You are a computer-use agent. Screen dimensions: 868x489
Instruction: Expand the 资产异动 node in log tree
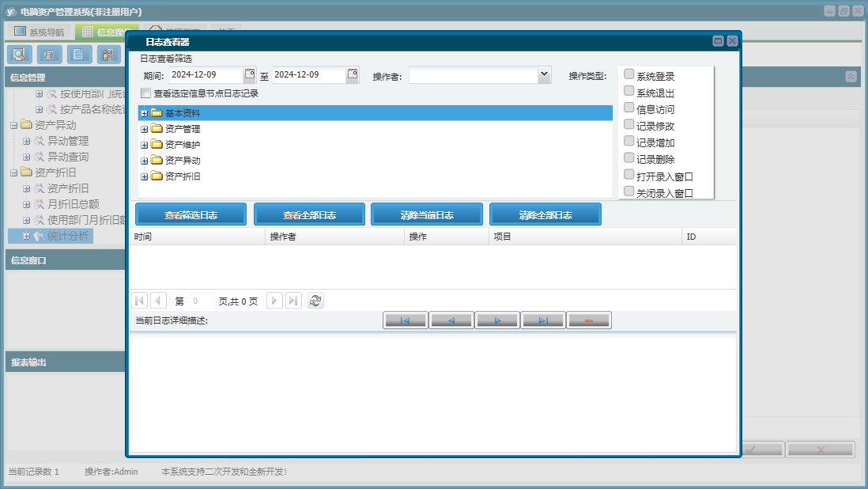tap(145, 161)
